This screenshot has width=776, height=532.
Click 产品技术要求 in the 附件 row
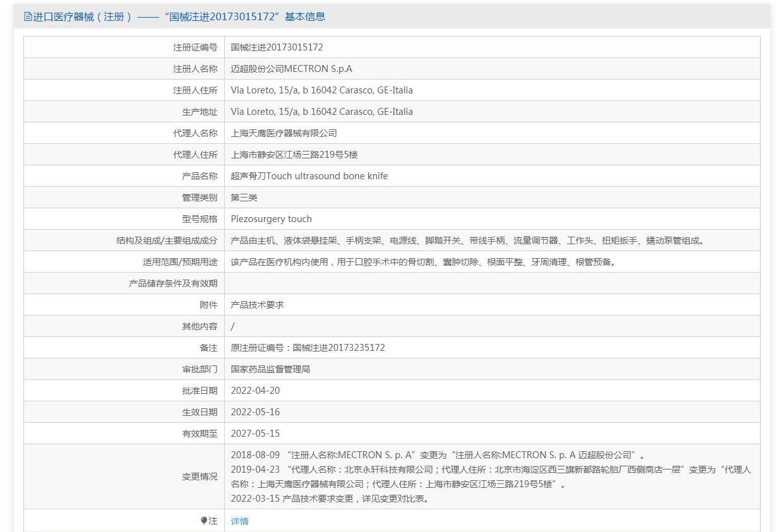[257, 305]
